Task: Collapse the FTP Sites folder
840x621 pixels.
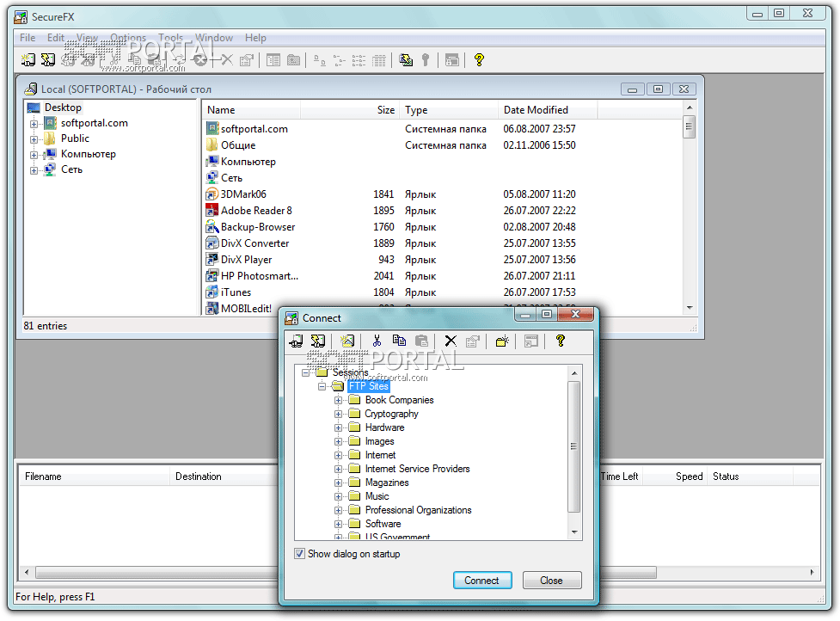Action: point(322,386)
